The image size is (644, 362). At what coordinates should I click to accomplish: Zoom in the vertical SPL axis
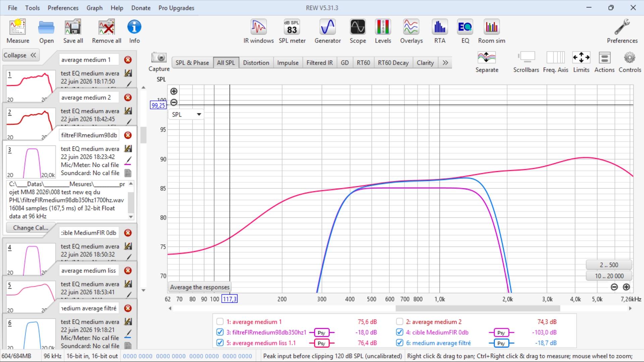click(x=174, y=91)
